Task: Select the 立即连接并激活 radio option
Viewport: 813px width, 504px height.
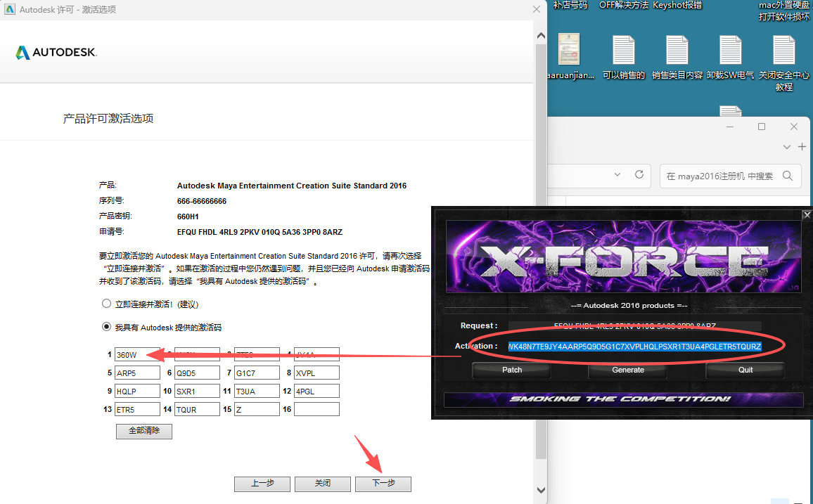Action: [106, 304]
